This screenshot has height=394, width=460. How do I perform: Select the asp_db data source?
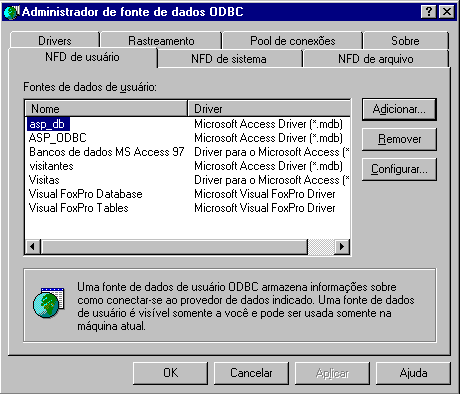click(48, 124)
